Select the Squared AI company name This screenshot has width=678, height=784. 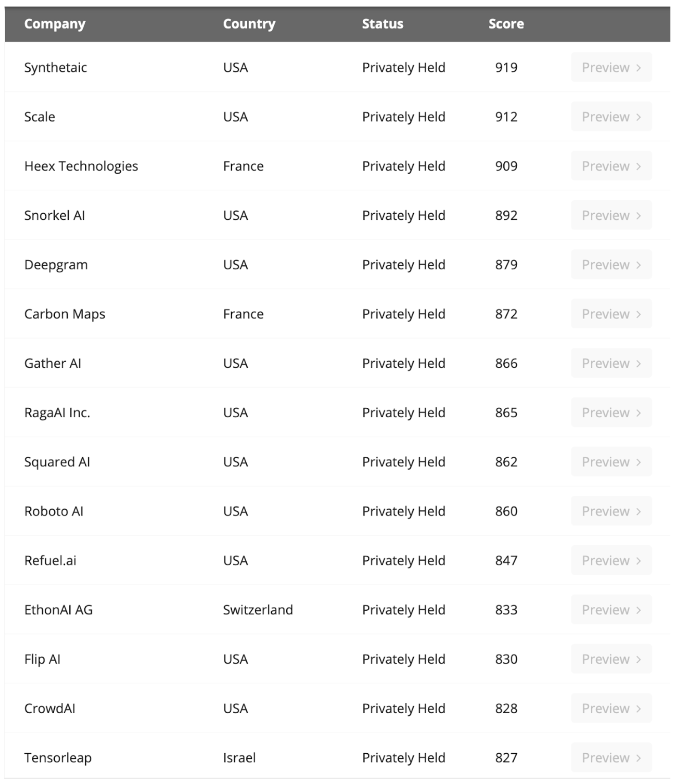point(57,462)
